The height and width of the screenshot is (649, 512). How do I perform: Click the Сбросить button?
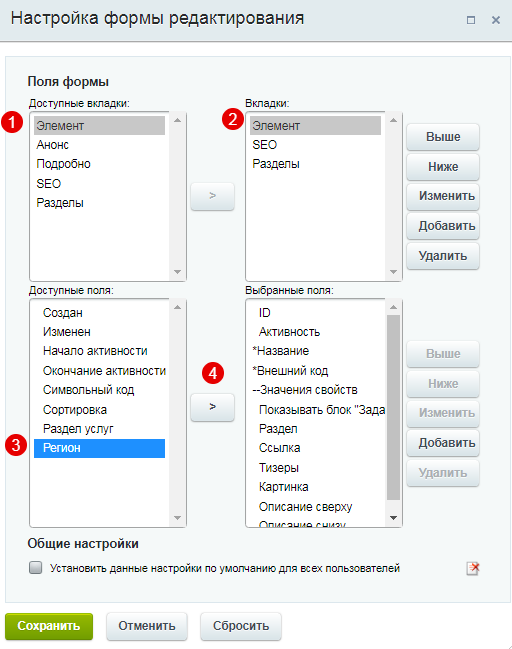(x=241, y=626)
